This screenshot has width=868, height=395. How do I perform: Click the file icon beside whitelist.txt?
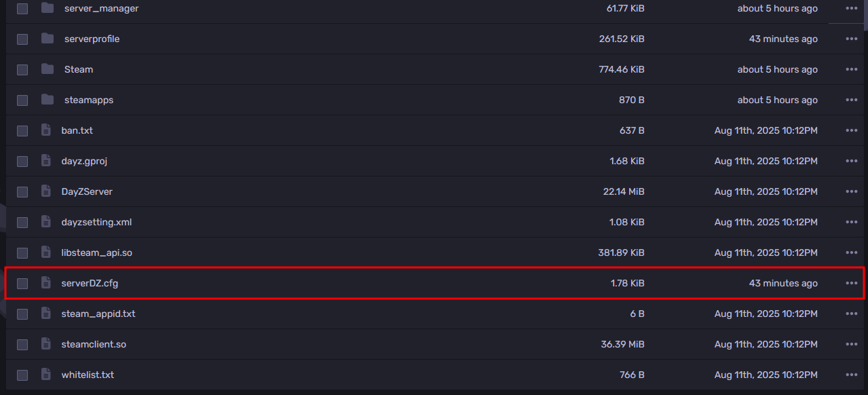tap(46, 375)
